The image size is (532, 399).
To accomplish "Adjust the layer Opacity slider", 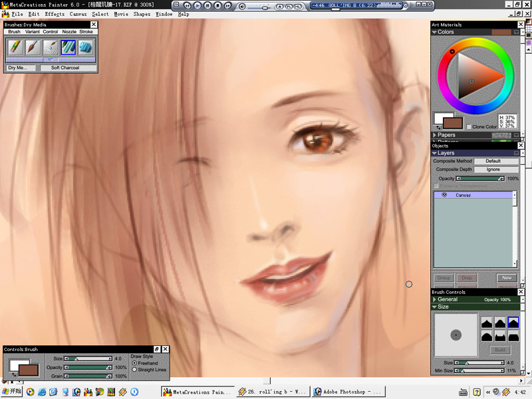I will pyautogui.click(x=480, y=178).
